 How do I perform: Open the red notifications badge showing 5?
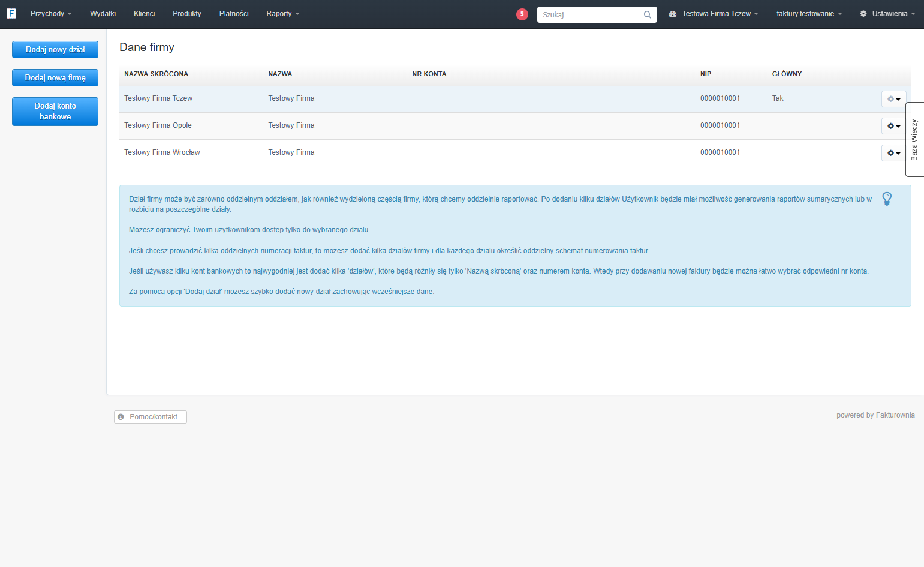[x=522, y=14]
